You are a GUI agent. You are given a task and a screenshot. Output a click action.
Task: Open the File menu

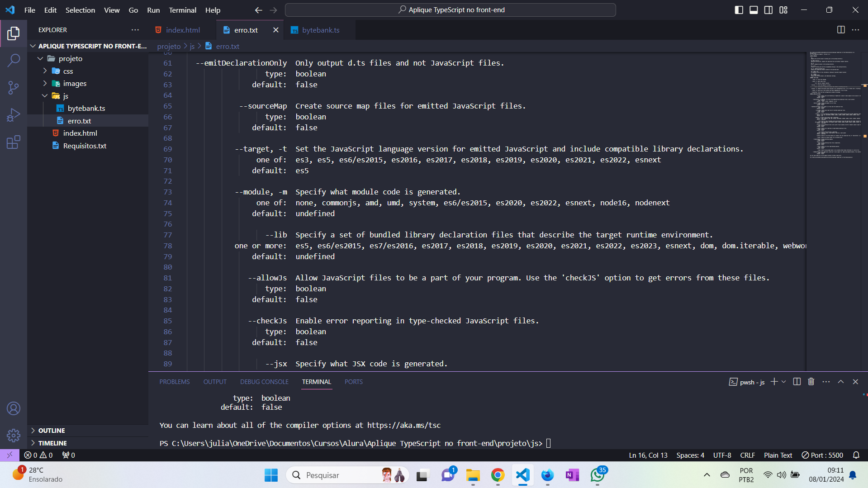[x=30, y=10]
